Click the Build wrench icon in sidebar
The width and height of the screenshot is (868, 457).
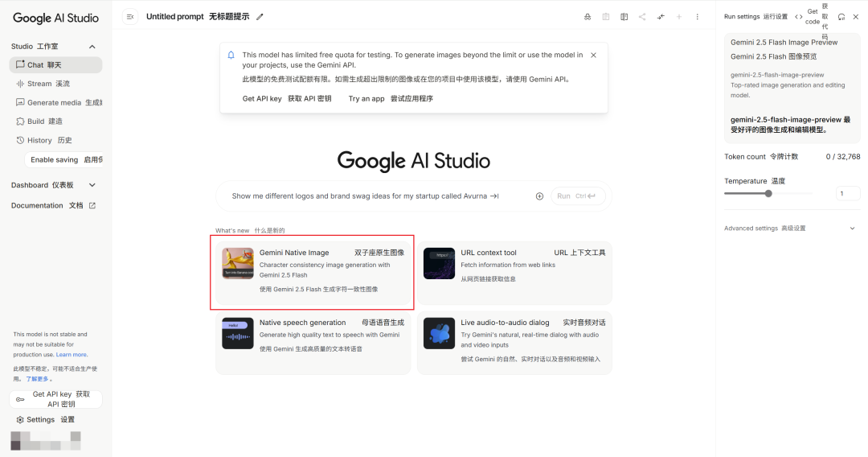pos(20,121)
